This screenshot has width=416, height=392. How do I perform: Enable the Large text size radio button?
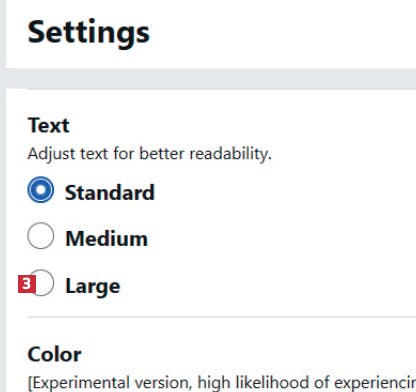[43, 283]
